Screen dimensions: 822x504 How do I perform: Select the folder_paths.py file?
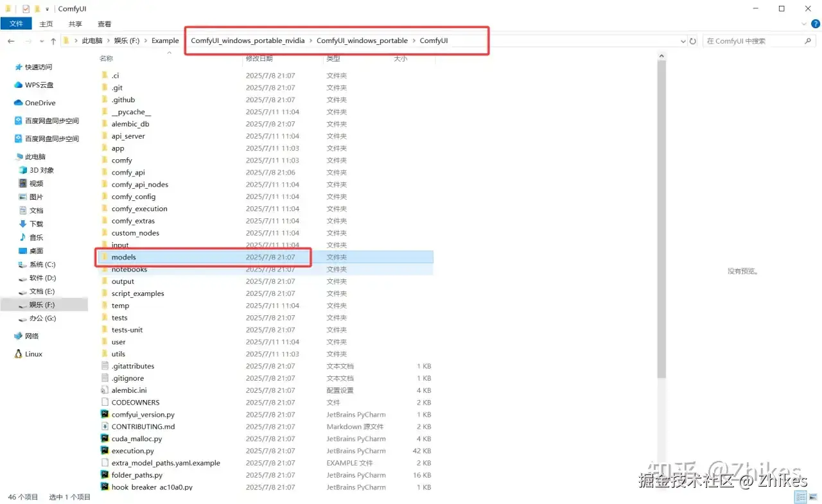[x=137, y=475]
